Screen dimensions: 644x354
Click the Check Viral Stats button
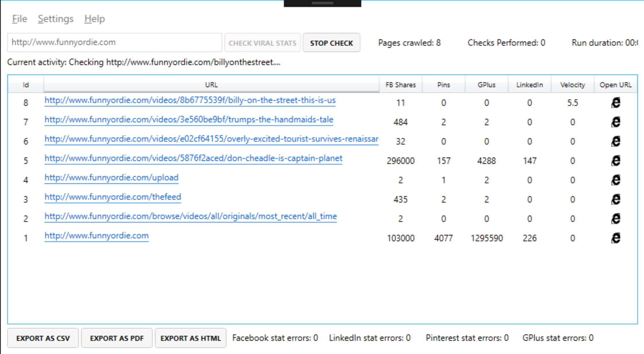point(262,43)
